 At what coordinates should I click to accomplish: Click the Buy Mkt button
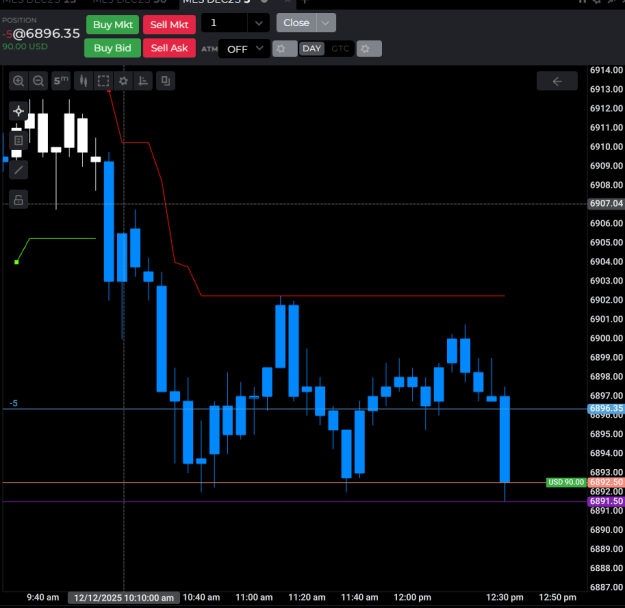tap(113, 25)
